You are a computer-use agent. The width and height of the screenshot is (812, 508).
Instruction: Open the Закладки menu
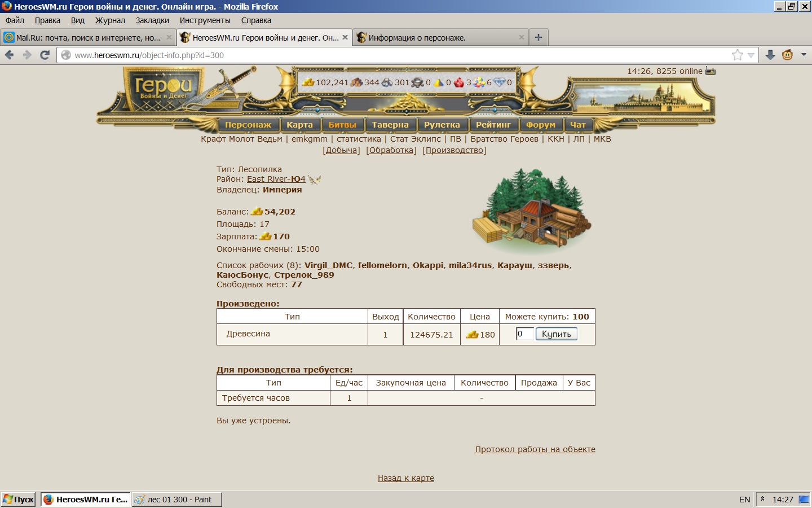(152, 20)
